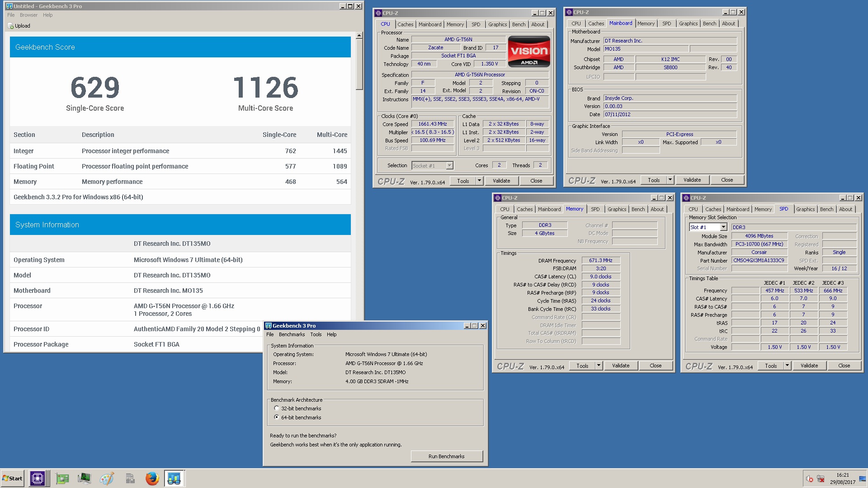
Task: Select the Geekbench taskbar button
Action: click(x=174, y=478)
